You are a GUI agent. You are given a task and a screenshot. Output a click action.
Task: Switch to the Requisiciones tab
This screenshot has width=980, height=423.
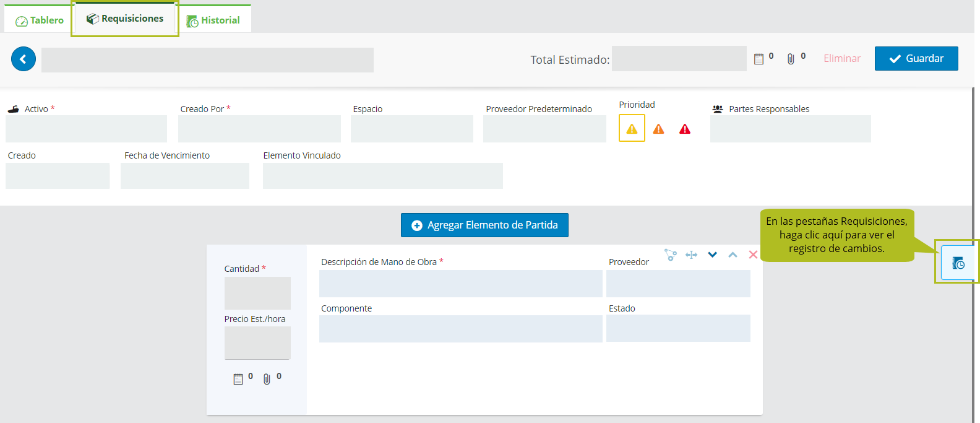(x=125, y=19)
